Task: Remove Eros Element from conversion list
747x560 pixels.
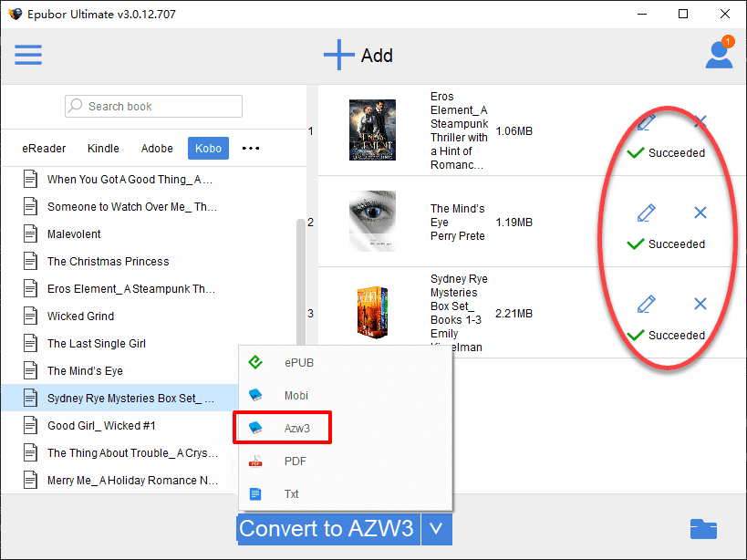Action: pyautogui.click(x=700, y=121)
